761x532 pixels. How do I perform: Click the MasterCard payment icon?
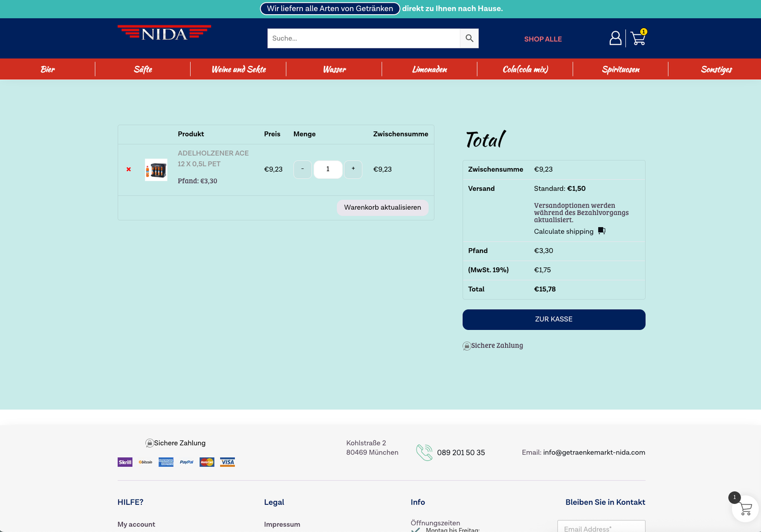(x=207, y=462)
